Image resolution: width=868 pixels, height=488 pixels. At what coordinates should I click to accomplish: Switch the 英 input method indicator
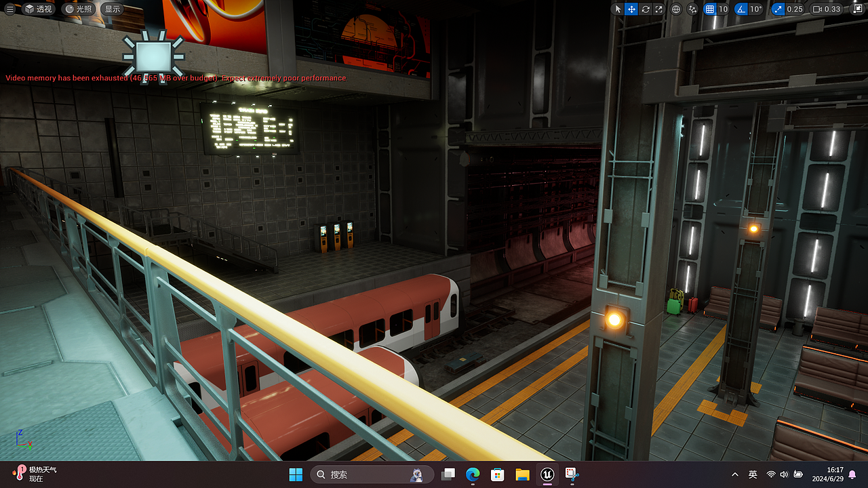tap(753, 474)
